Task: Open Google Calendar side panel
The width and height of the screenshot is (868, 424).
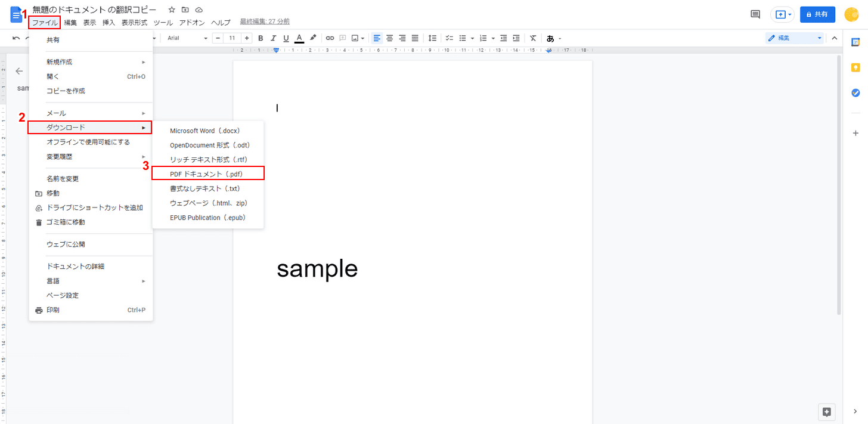Action: 855,42
